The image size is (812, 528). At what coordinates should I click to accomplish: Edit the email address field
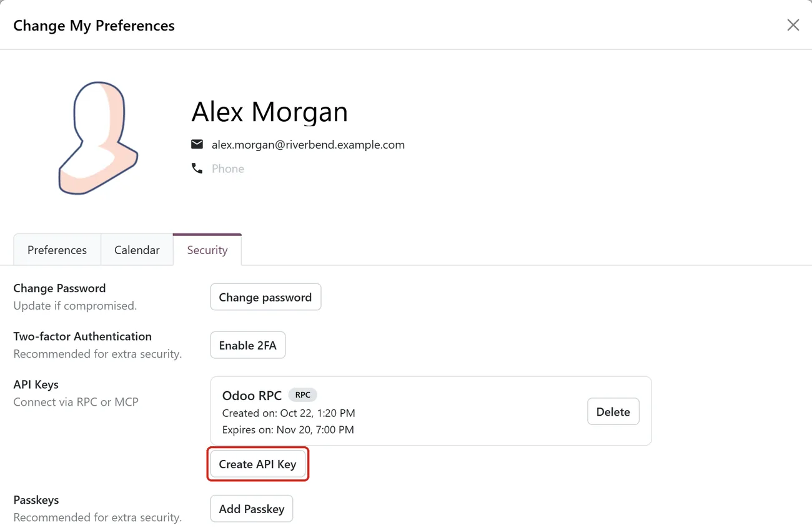(x=308, y=144)
